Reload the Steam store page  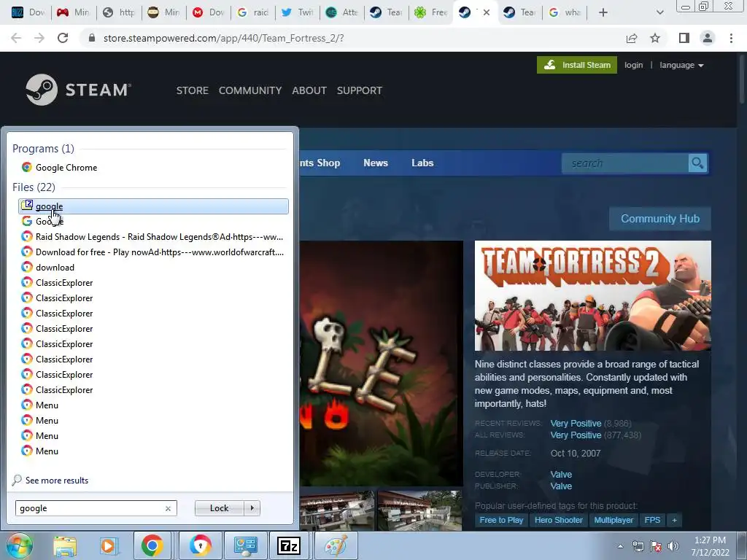pos(63,38)
